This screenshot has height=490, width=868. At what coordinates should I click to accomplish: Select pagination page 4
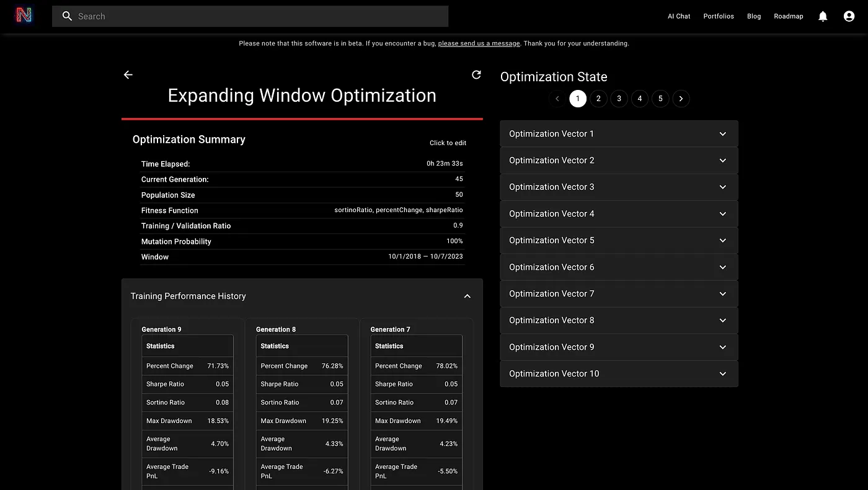[x=640, y=99]
